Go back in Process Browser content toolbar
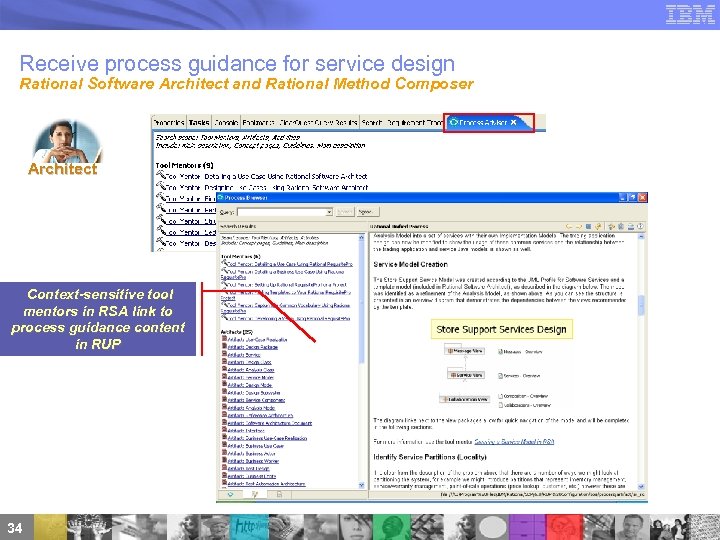Viewport: 720px width, 540px height. [x=569, y=226]
